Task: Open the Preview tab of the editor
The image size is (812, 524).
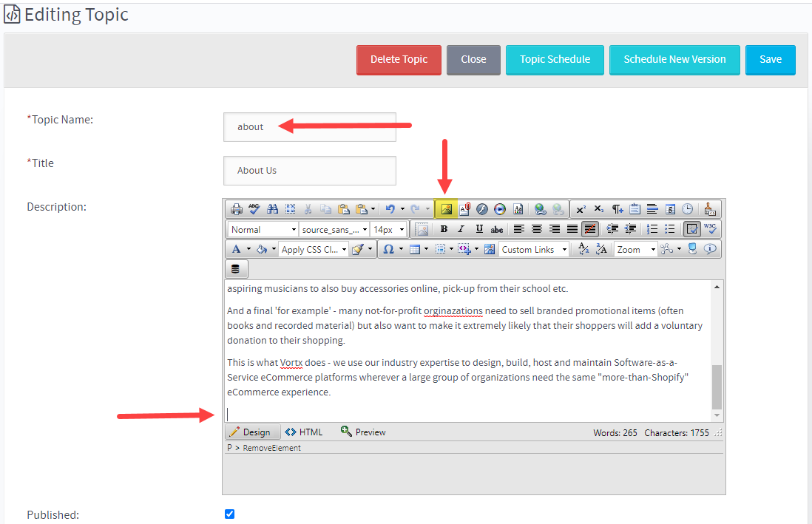Action: [363, 432]
